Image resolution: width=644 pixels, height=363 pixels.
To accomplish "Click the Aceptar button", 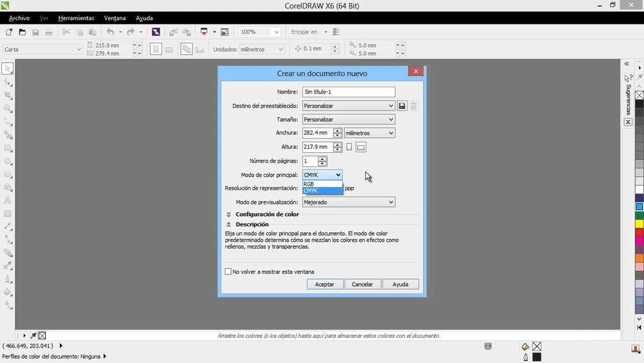I will pyautogui.click(x=325, y=284).
